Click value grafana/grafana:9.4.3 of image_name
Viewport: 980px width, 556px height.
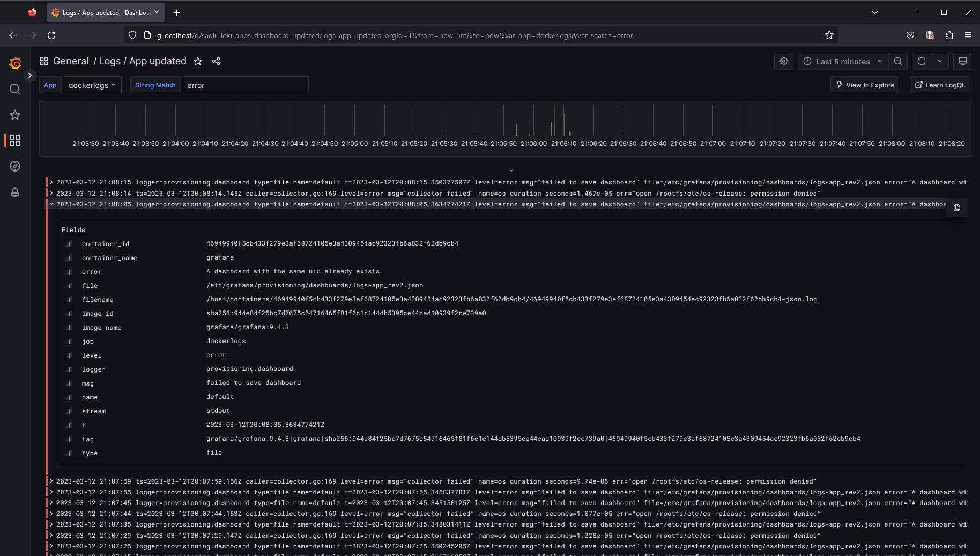click(247, 327)
